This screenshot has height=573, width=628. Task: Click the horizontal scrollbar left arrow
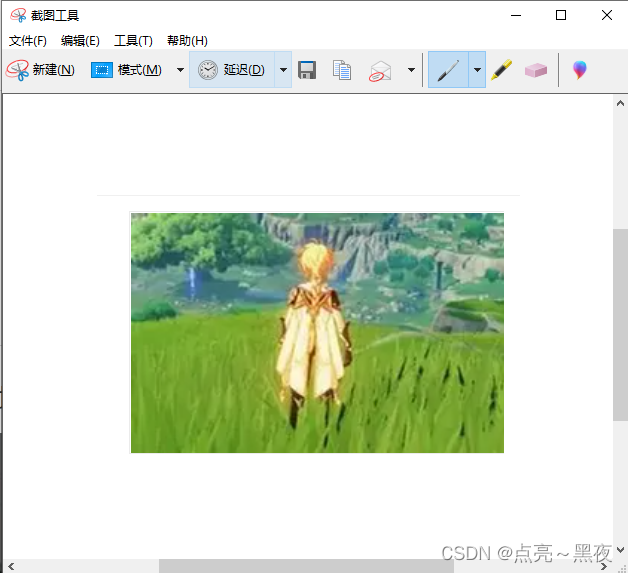11,566
